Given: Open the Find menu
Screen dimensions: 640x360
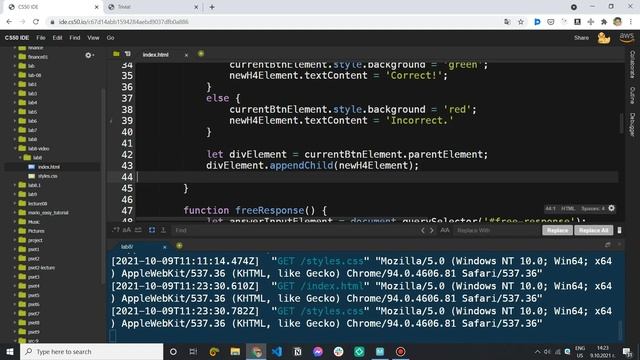Looking at the screenshot, I should pyautogui.click(x=75, y=38).
